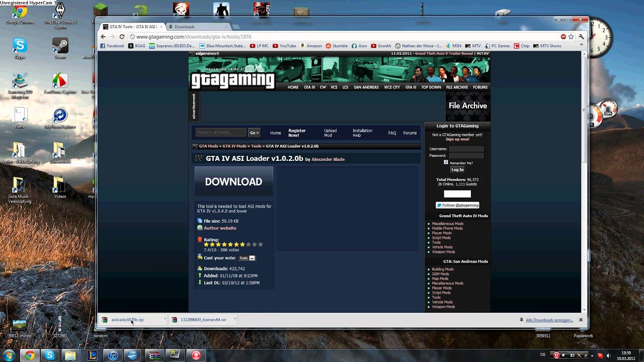Open Mobile Phone Mods category link
The height and width of the screenshot is (362, 644).
pyautogui.click(x=447, y=228)
